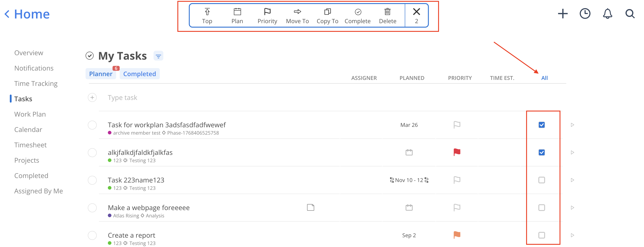The width and height of the screenshot is (644, 247).
Task: Open the notifications bell icon
Action: pyautogui.click(x=607, y=14)
